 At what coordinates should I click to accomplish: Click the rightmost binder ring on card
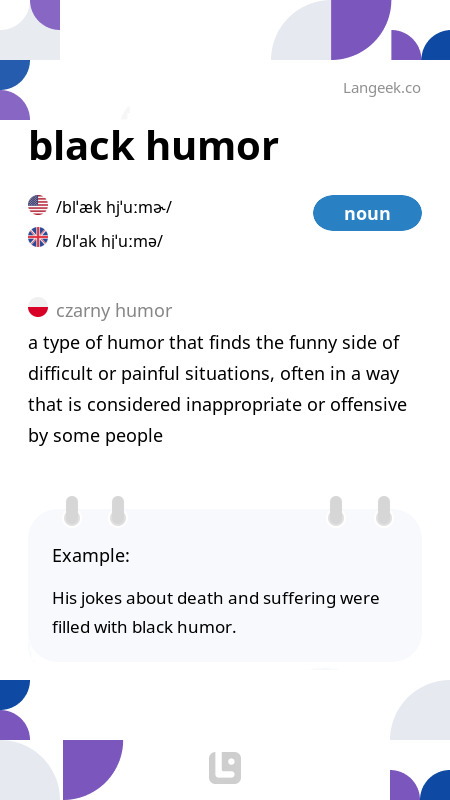(x=384, y=511)
